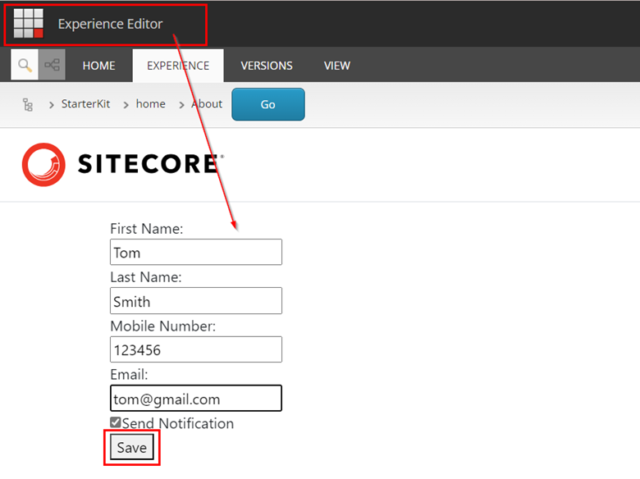Expand the arrow before home breadcrumb
Viewport: 640px width, 479px height.
(x=126, y=104)
